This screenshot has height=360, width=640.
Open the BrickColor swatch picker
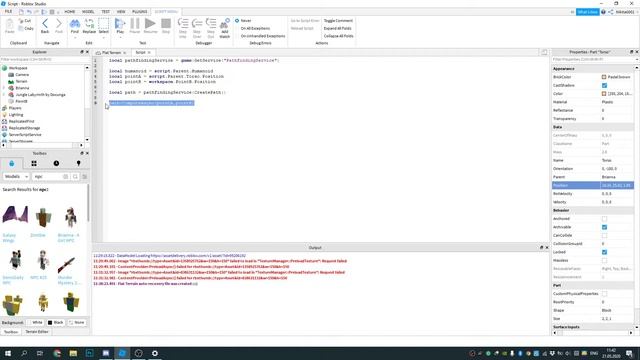(604, 77)
